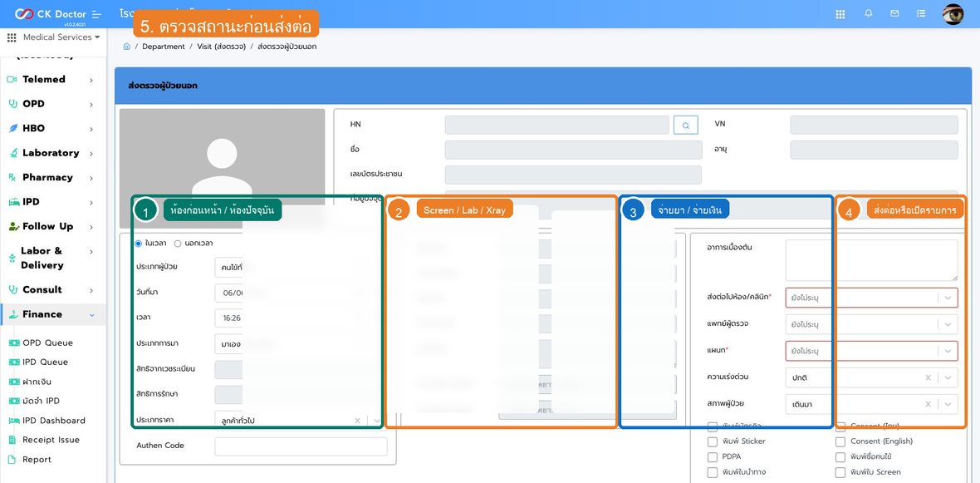Check the PDPA checkbox

click(713, 456)
